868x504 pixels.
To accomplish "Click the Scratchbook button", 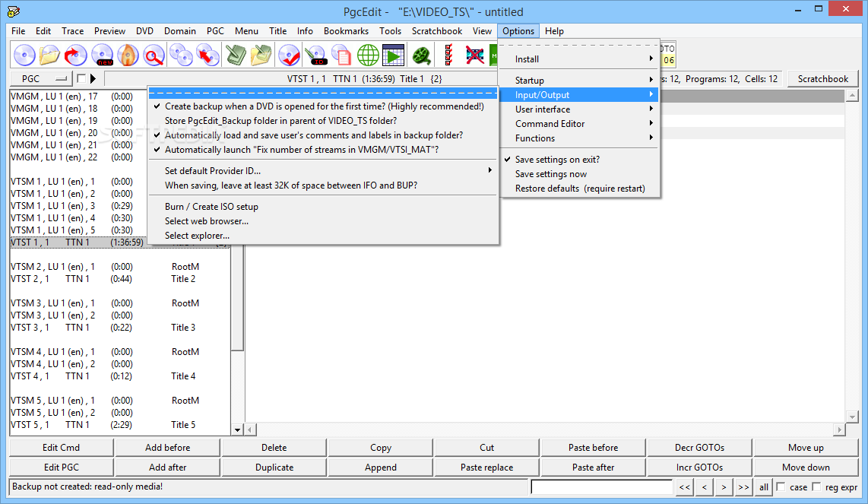I will coord(822,78).
